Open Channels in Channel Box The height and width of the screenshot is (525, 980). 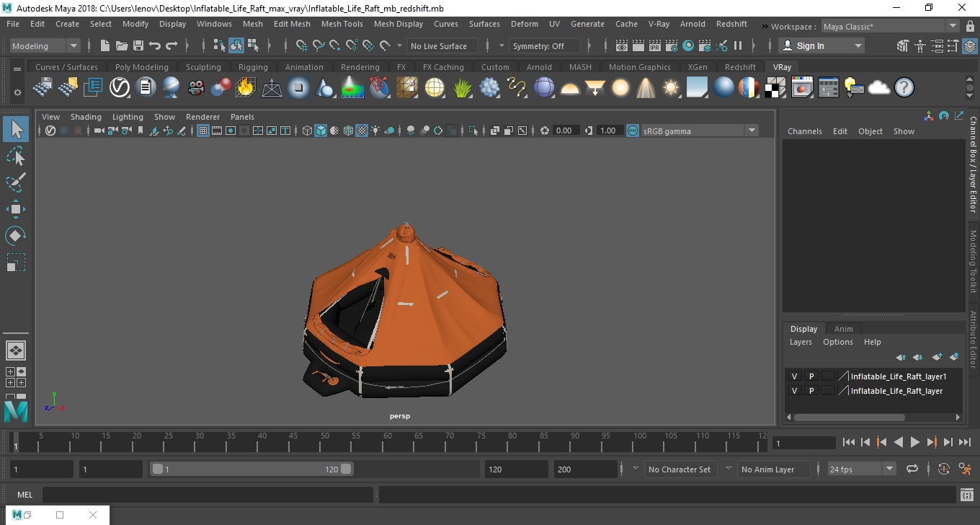tap(804, 131)
